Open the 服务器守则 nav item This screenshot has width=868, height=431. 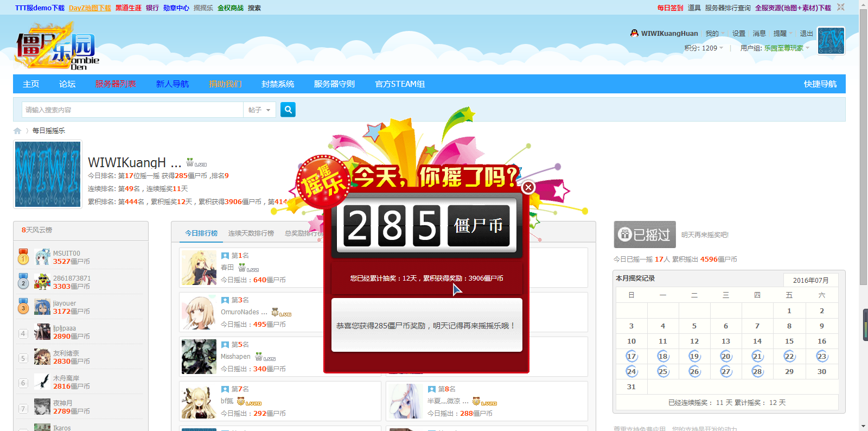click(334, 84)
